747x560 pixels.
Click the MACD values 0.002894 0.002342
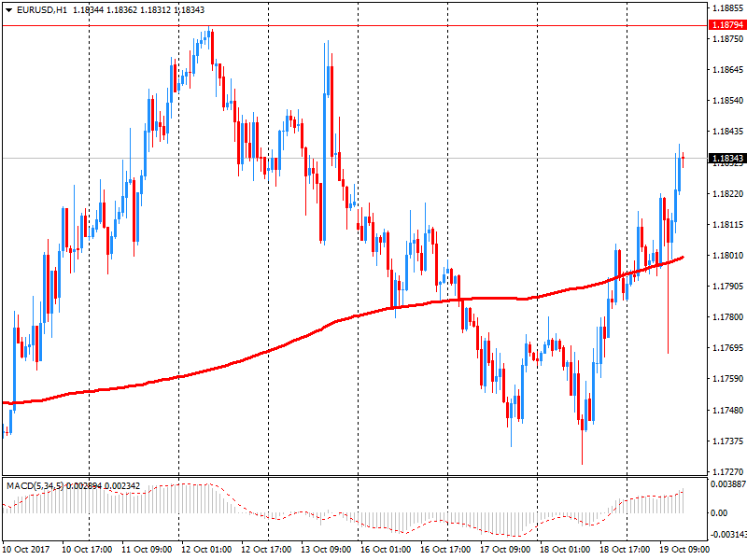(x=103, y=485)
